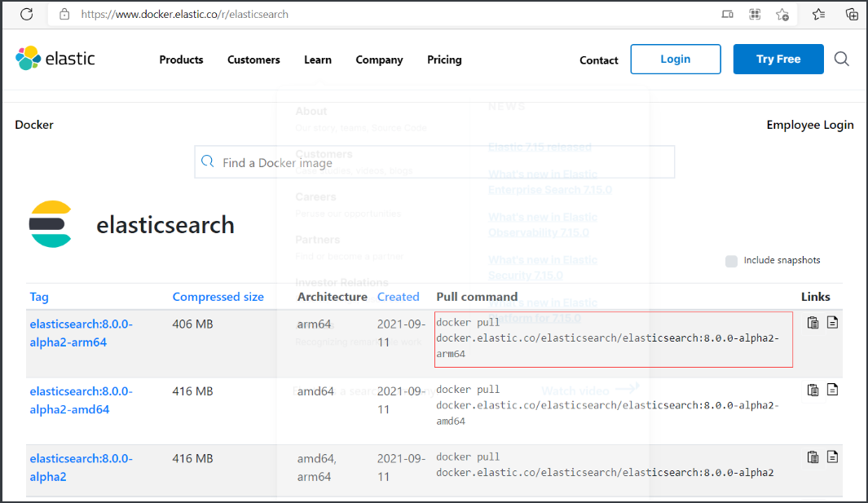Open the favorites star-list icon
The image size is (868, 503).
point(819,15)
